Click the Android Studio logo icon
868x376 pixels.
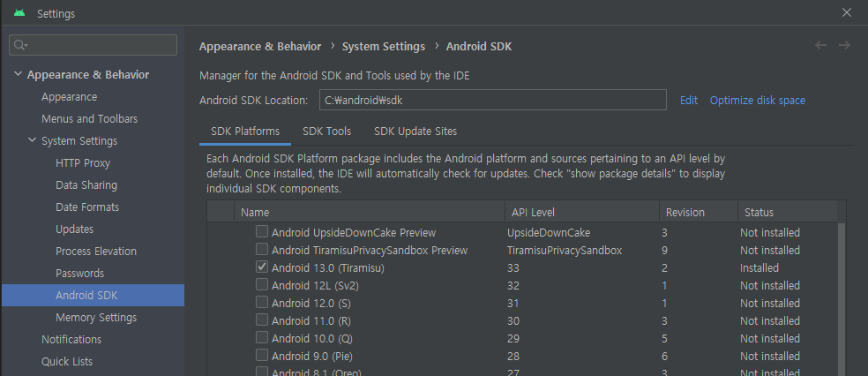pyautogui.click(x=19, y=12)
